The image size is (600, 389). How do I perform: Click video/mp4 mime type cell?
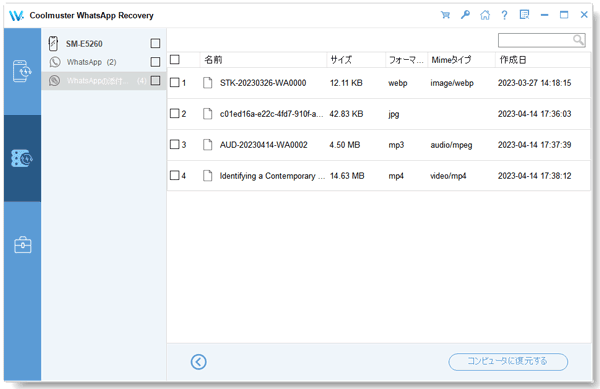coord(448,176)
